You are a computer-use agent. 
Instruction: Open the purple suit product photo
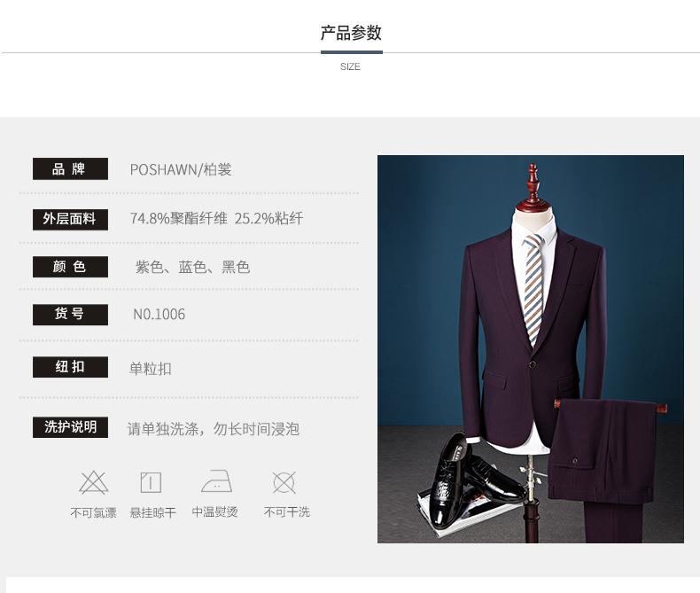531,349
